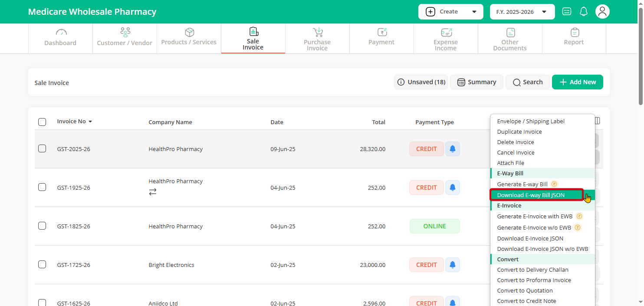Tick the select-all invoices checkbox

point(42,122)
